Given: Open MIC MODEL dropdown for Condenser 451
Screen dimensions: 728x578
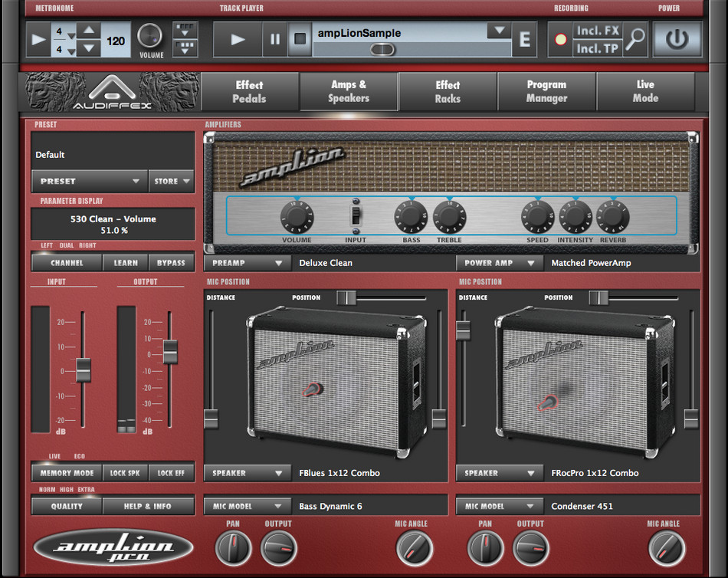Looking at the screenshot, I should click(x=500, y=506).
